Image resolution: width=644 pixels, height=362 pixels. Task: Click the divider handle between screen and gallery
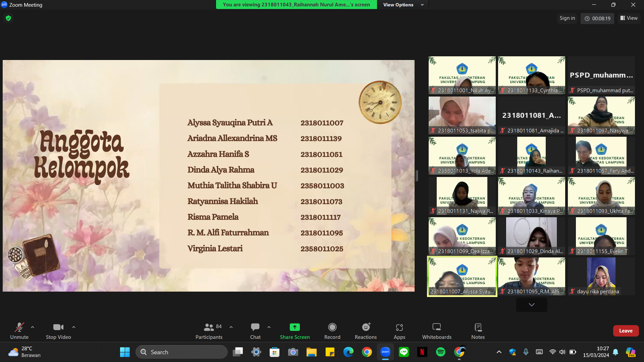pyautogui.click(x=417, y=176)
